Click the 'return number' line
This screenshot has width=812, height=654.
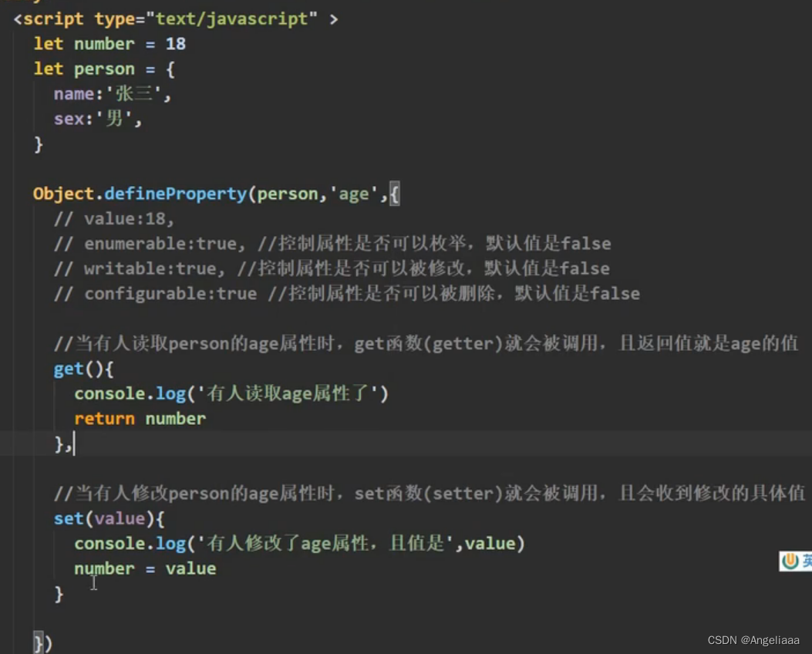tap(140, 419)
